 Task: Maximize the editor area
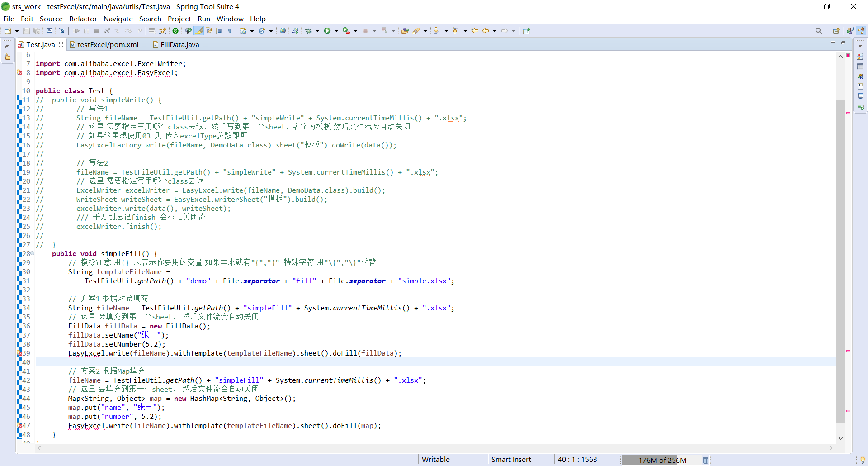pyautogui.click(x=843, y=42)
